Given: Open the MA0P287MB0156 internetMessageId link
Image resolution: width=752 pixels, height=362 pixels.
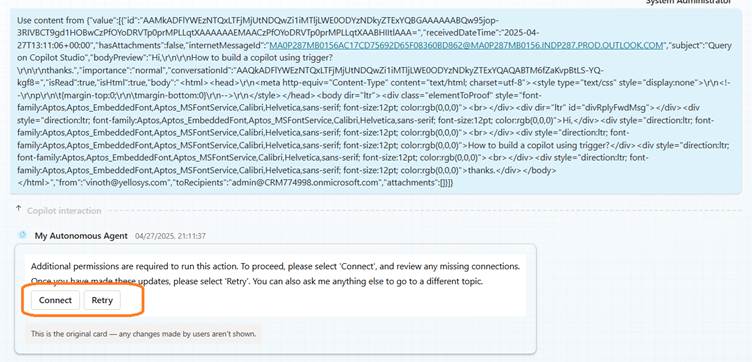Looking at the screenshot, I should [466, 46].
